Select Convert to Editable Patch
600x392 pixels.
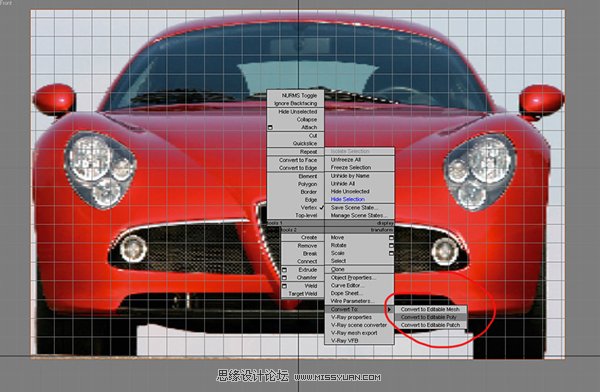click(x=430, y=325)
